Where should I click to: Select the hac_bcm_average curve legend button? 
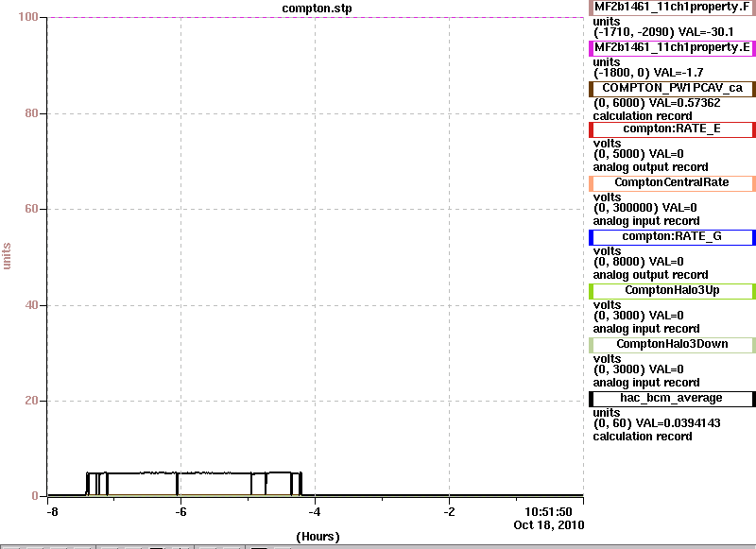(672, 399)
